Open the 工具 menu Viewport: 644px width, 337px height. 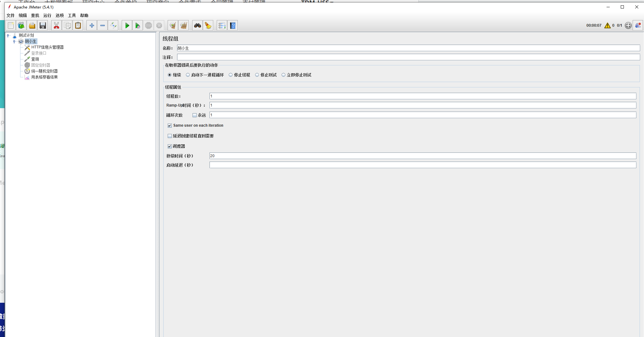coord(72,15)
